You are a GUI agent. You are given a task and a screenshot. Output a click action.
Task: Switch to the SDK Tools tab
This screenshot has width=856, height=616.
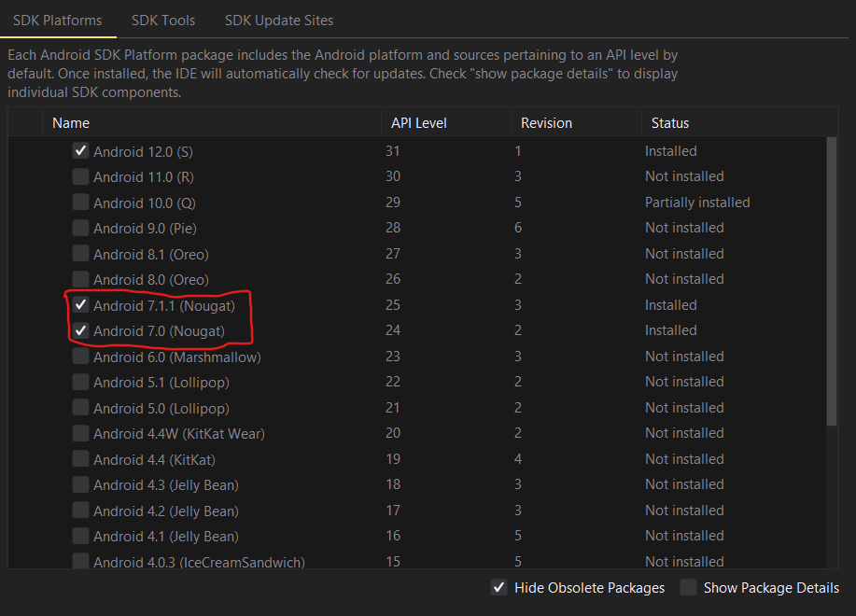(163, 21)
